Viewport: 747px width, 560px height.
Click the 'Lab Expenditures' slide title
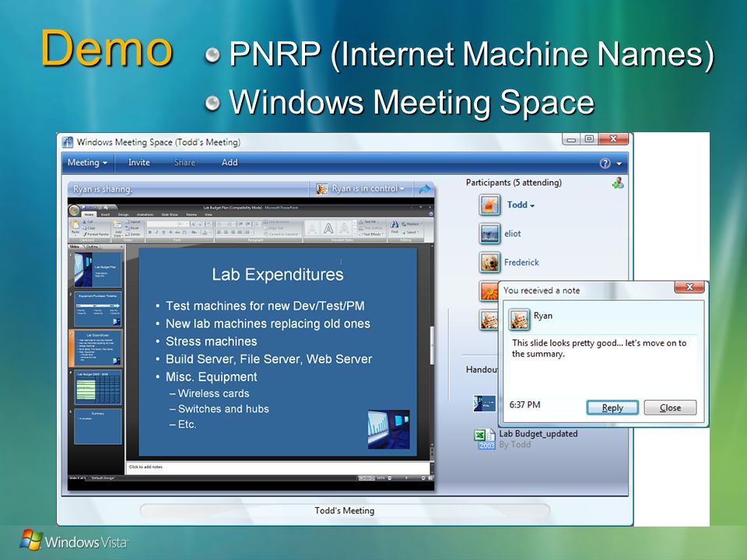click(x=278, y=275)
